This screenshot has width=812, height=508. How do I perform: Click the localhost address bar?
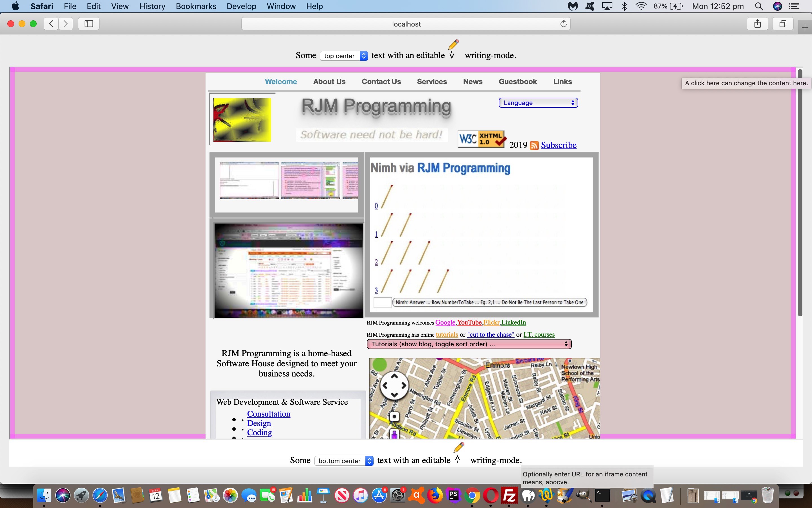[406, 24]
